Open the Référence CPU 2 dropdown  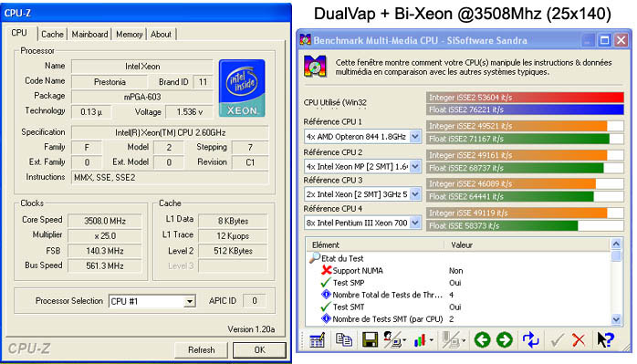[415, 166]
